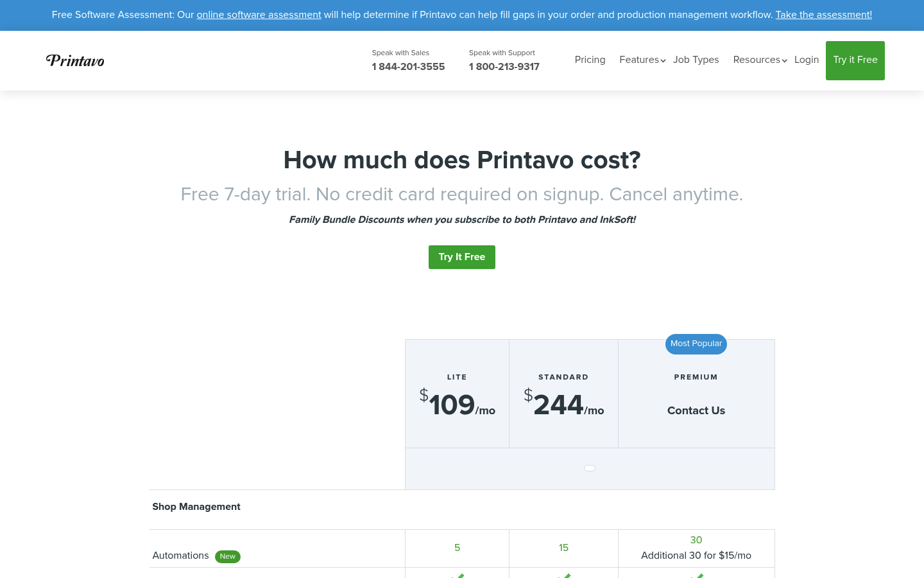Call support number 1 800-213-9317
This screenshot has height=578, width=924.
click(504, 67)
